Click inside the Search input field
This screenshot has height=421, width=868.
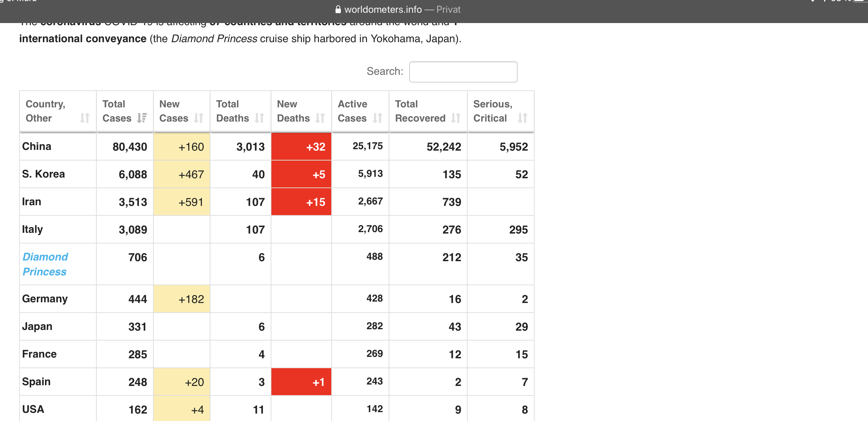(x=463, y=72)
